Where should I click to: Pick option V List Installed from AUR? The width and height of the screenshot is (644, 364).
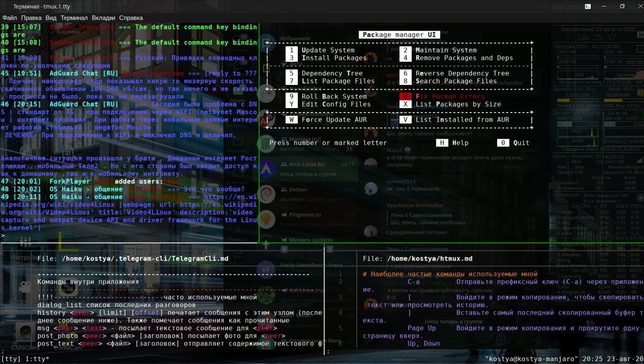coord(454,120)
